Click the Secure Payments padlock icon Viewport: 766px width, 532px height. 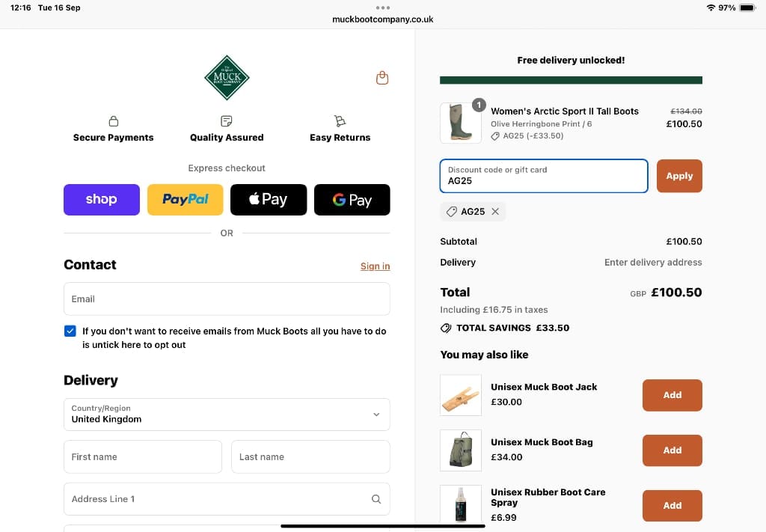click(x=114, y=120)
